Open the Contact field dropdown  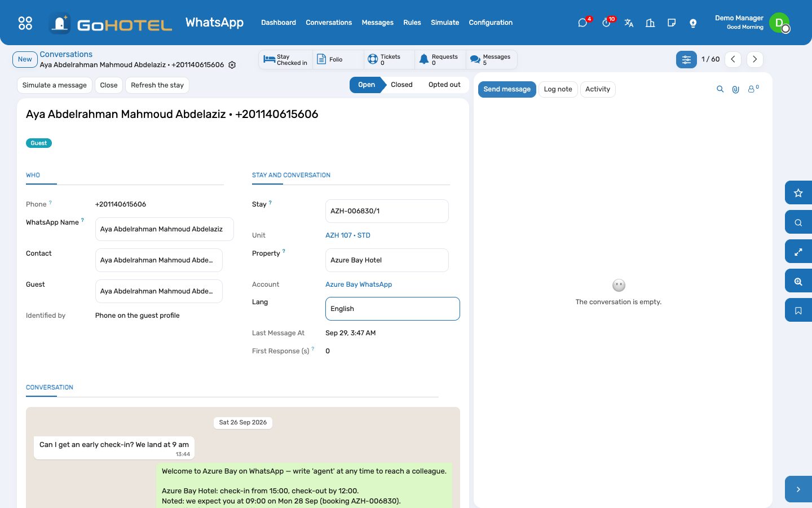click(x=158, y=260)
